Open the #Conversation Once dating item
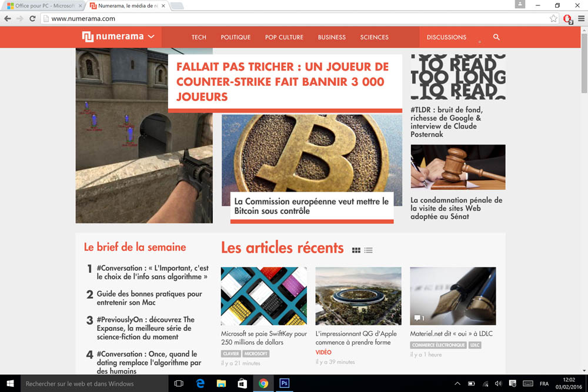This screenshot has width=588, height=392. point(149,362)
